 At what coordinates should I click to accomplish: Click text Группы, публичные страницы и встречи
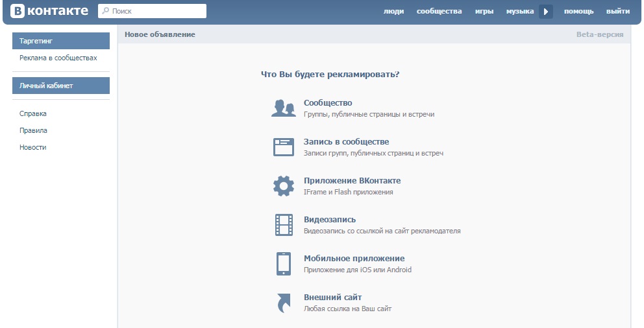point(369,114)
